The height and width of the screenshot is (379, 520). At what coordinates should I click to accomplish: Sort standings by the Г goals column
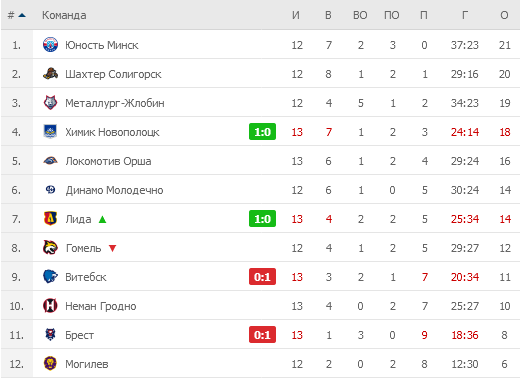[x=465, y=15]
